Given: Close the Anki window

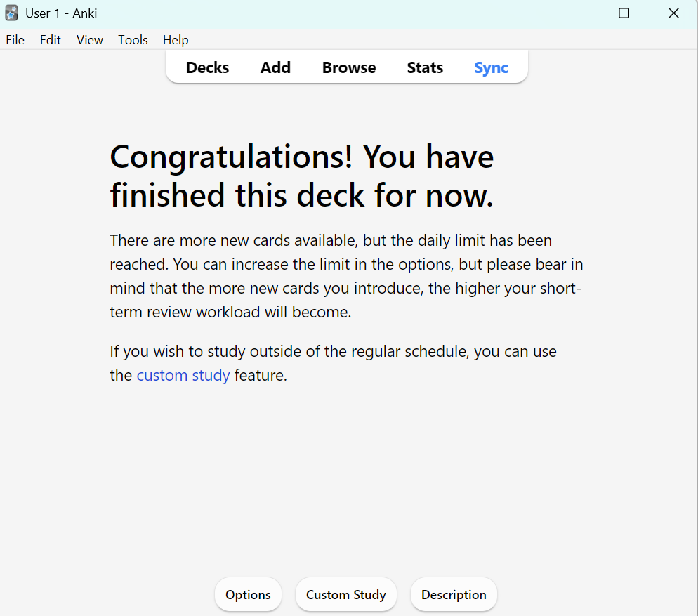Looking at the screenshot, I should point(673,13).
